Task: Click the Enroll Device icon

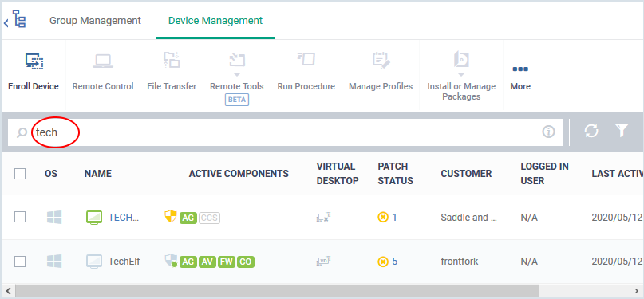Action: click(x=34, y=61)
